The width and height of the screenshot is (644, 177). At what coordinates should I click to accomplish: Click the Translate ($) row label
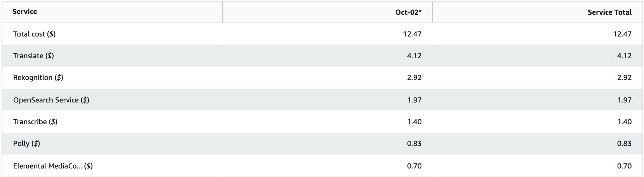(33, 56)
